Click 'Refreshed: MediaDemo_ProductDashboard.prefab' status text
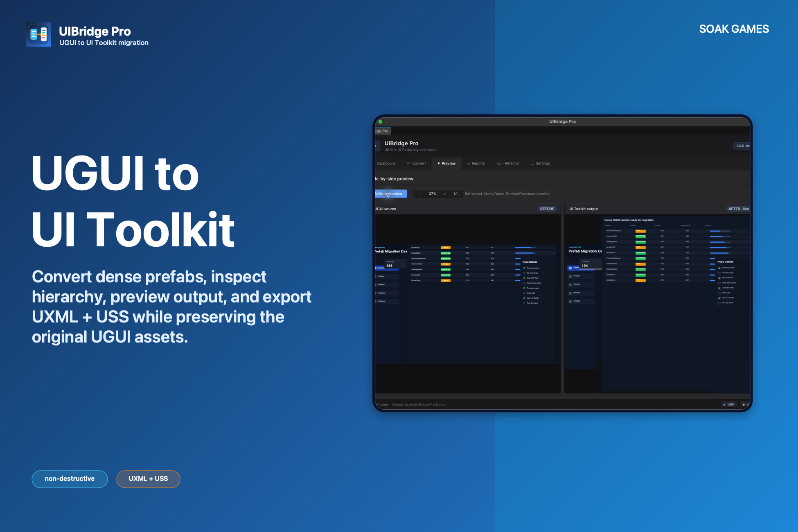Image resolution: width=798 pixels, height=532 pixels. point(507,194)
